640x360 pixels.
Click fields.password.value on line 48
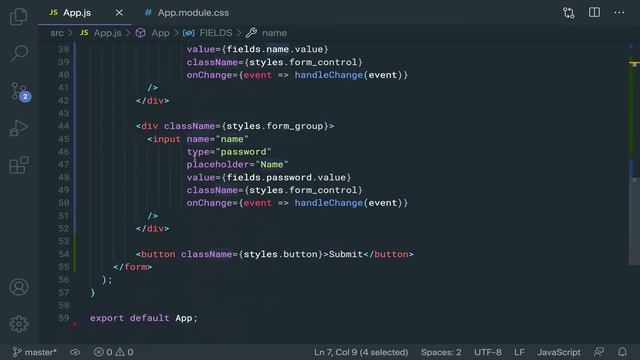coord(287,178)
